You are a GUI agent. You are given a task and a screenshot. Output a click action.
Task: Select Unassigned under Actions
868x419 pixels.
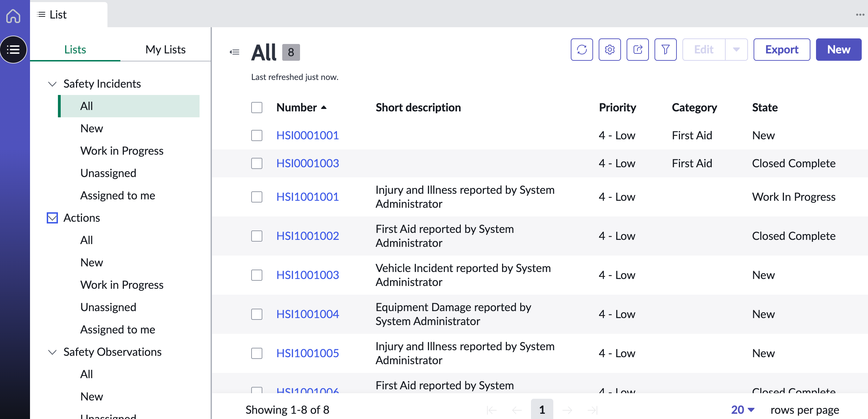(x=108, y=307)
